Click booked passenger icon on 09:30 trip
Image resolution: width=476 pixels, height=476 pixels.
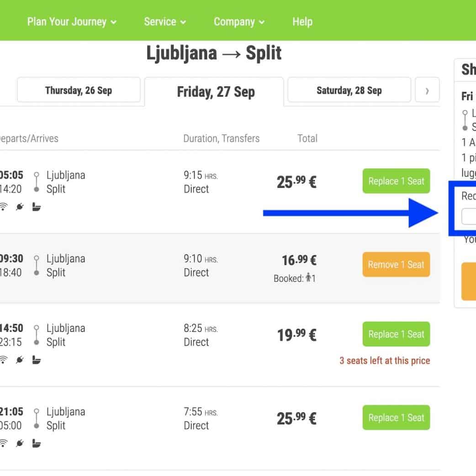pos(308,278)
